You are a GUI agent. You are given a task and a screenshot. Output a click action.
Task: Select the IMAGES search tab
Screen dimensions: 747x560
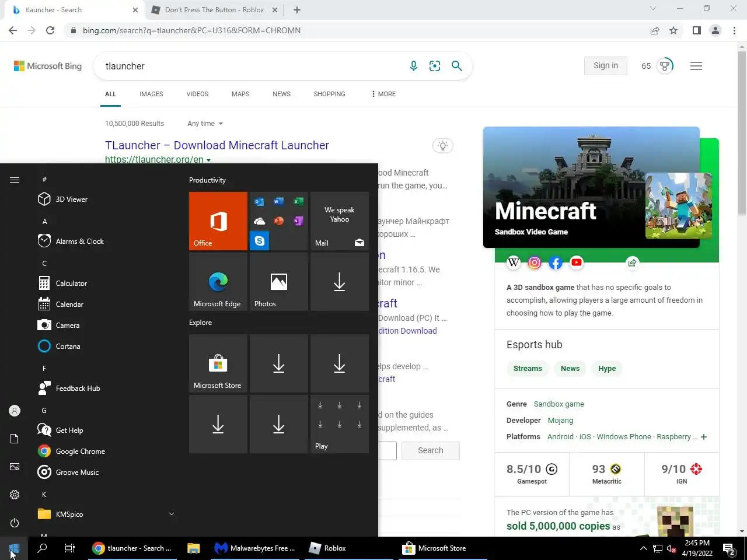pyautogui.click(x=151, y=94)
